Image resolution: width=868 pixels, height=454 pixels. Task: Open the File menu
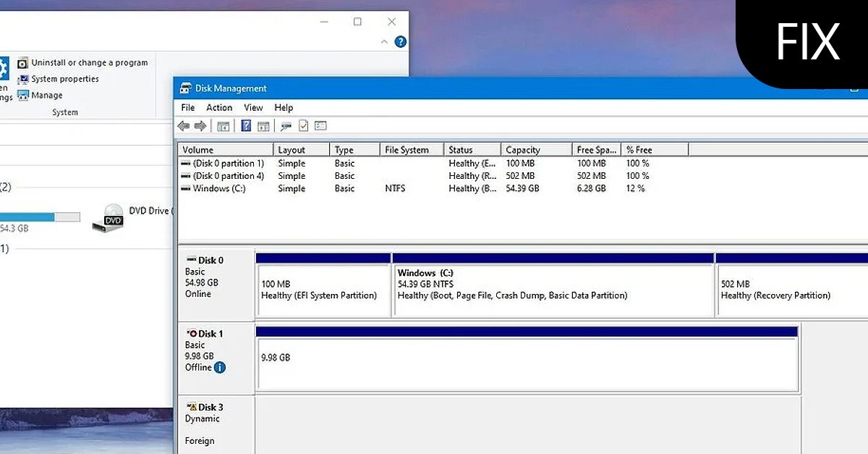[x=187, y=107]
